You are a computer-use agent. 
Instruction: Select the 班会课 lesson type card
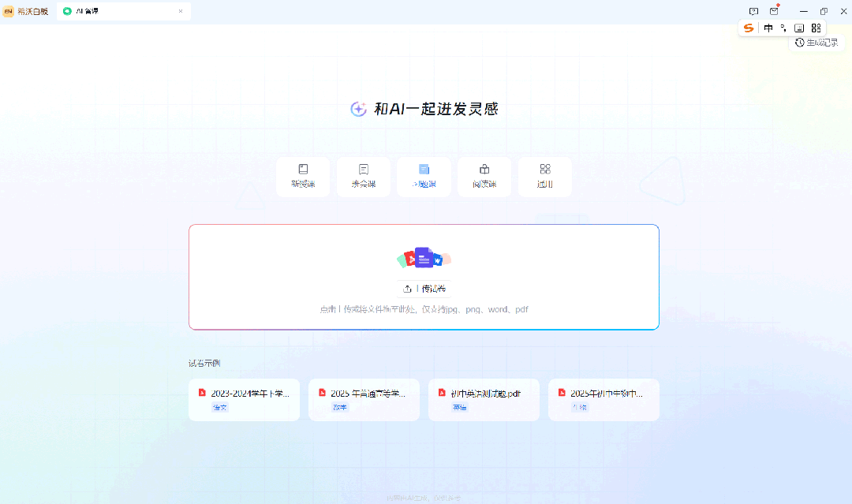[x=364, y=177]
